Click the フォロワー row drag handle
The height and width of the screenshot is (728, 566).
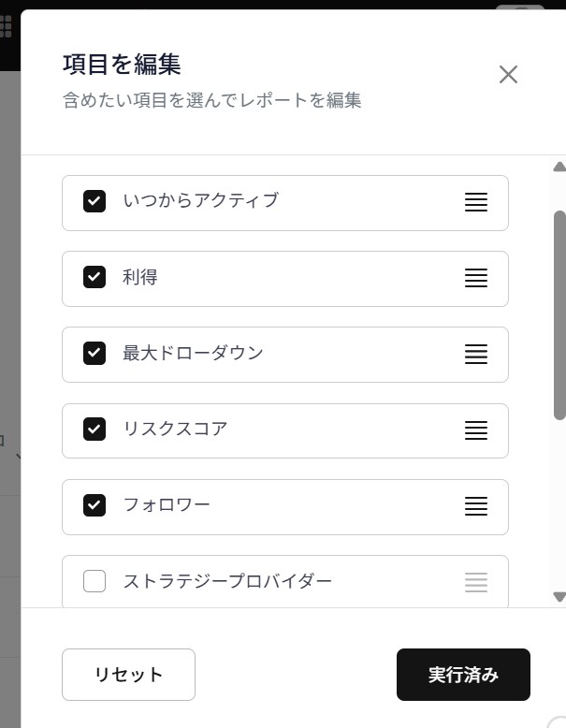pyautogui.click(x=476, y=506)
